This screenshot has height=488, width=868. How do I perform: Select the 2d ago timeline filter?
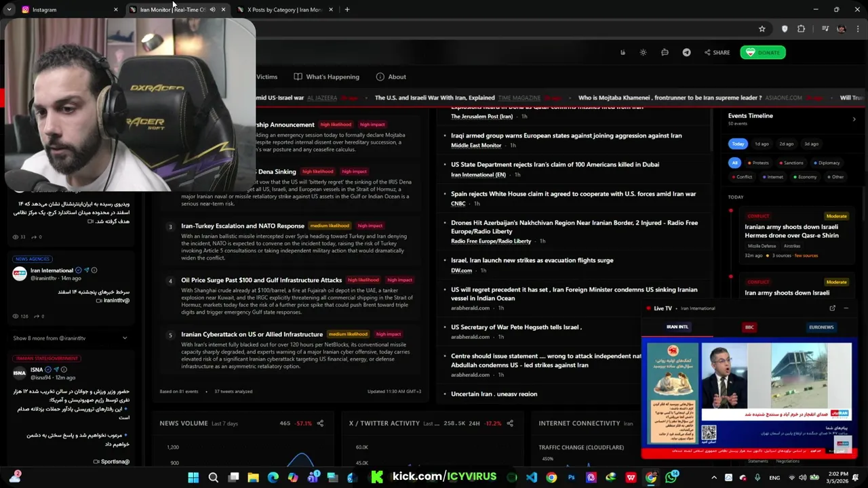pyautogui.click(x=787, y=144)
